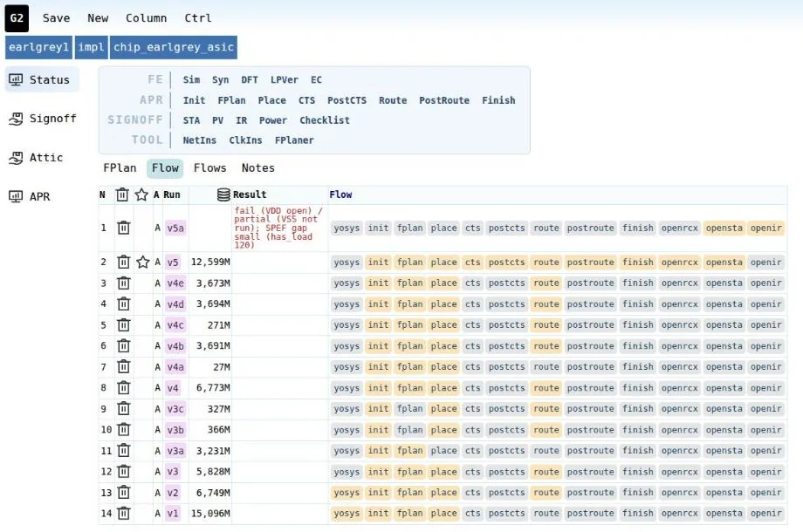The width and height of the screenshot is (803, 532).
Task: Click the Save menu item
Action: 57,18
